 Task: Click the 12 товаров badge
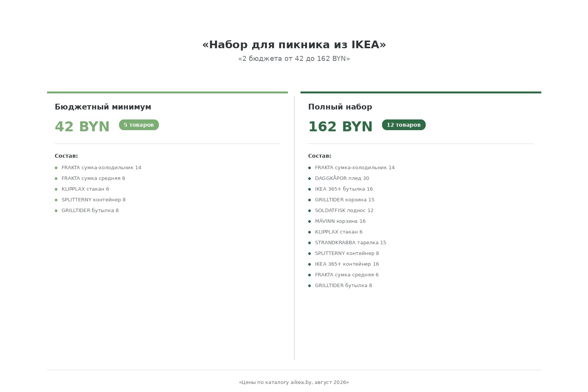(404, 125)
